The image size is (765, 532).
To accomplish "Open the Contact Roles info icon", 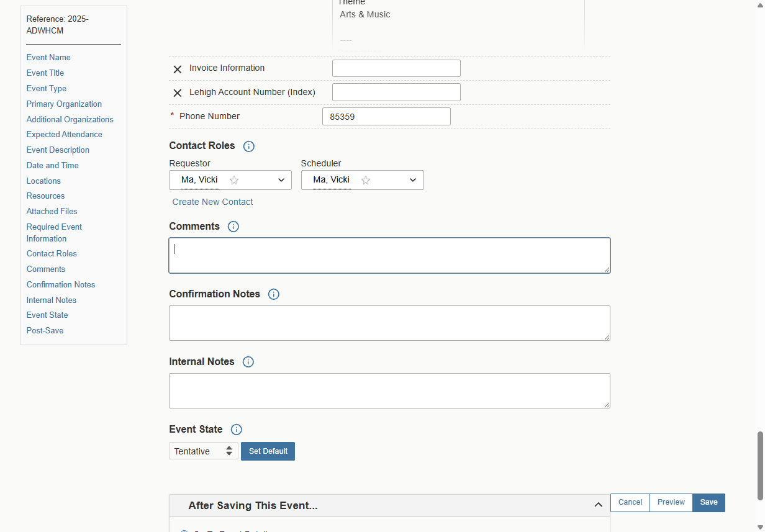I will (249, 147).
